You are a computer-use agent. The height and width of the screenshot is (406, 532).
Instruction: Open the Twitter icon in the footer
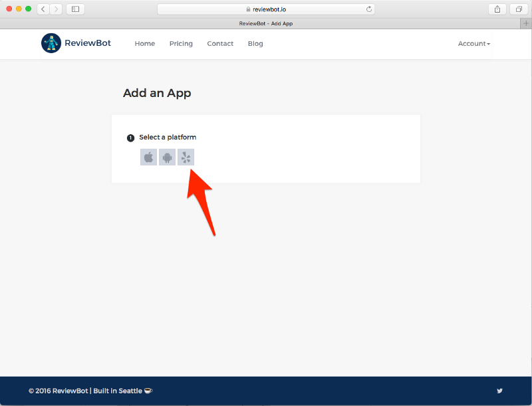(499, 391)
